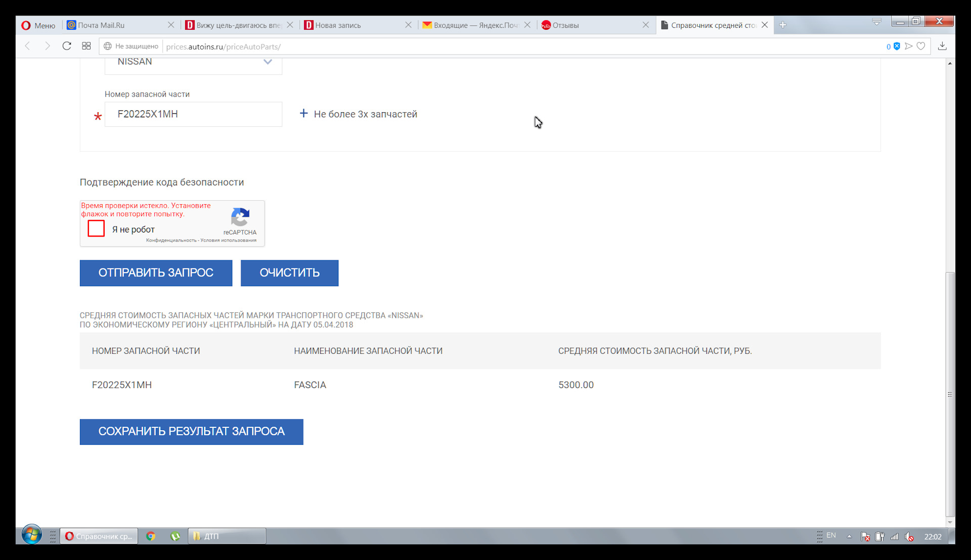Image resolution: width=971 pixels, height=560 pixels.
Task: Close the Справочник средней стоимости tab
Action: point(765,25)
